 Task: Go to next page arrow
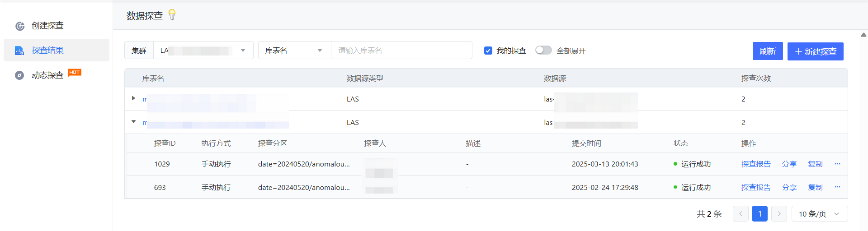click(779, 213)
